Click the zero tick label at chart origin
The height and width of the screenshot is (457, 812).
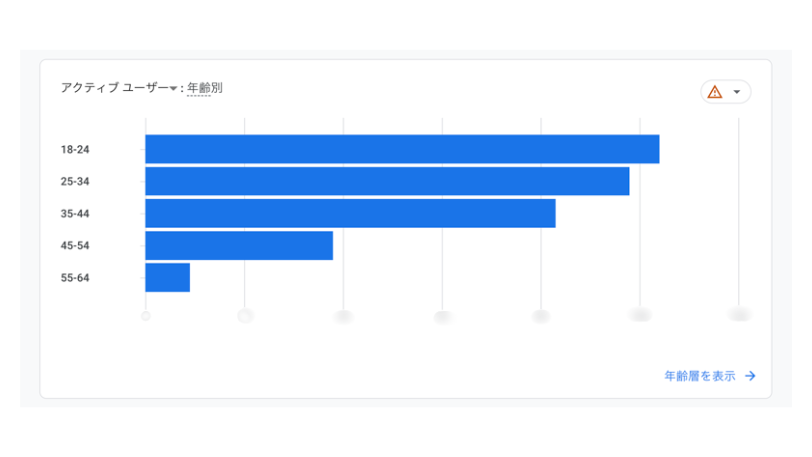coord(146,316)
